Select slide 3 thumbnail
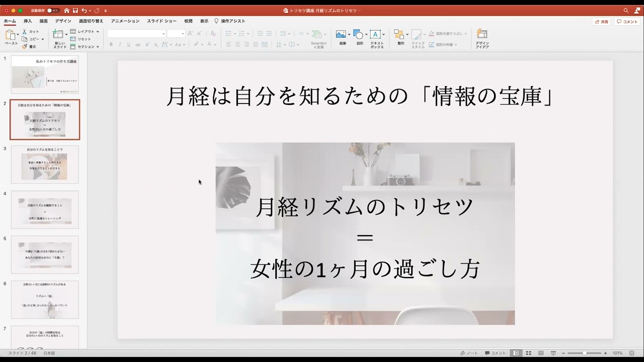 click(45, 164)
